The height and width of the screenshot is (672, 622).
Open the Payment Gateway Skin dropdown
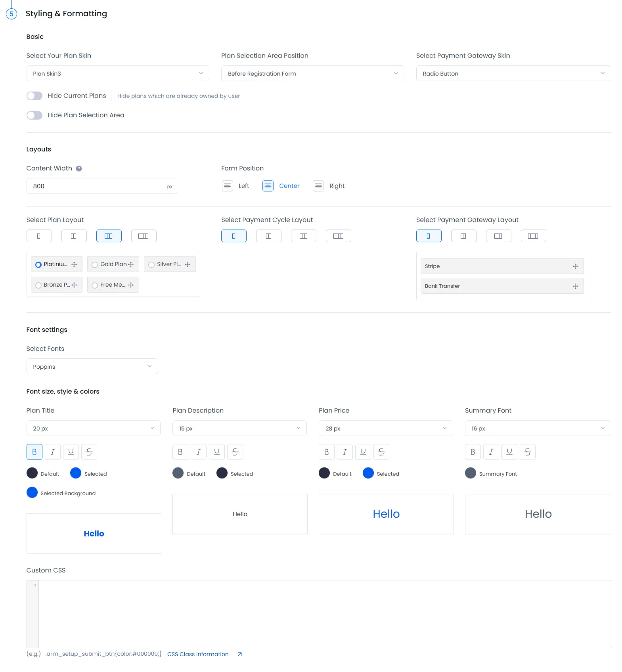(513, 74)
